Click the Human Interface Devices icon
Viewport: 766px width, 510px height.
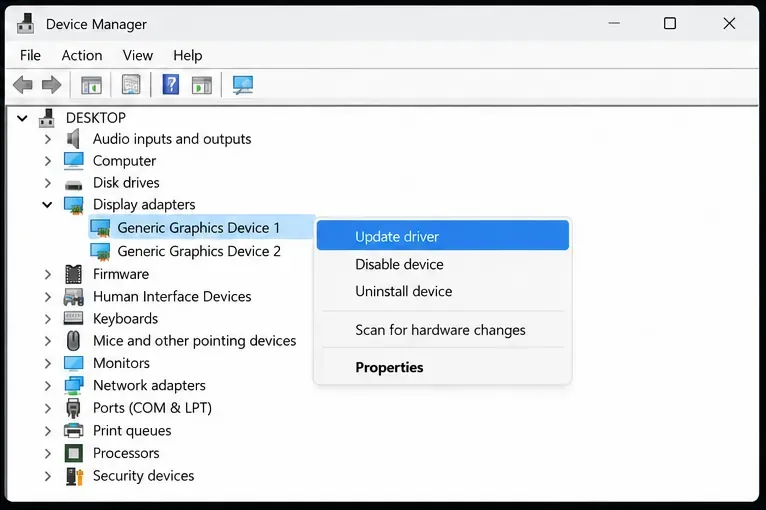(x=74, y=297)
